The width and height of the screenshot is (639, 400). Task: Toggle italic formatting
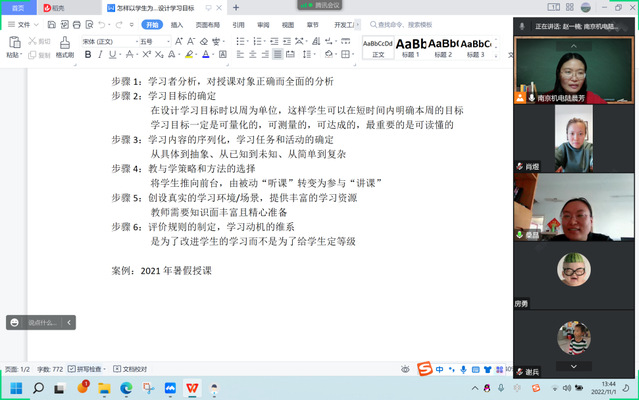(99, 55)
